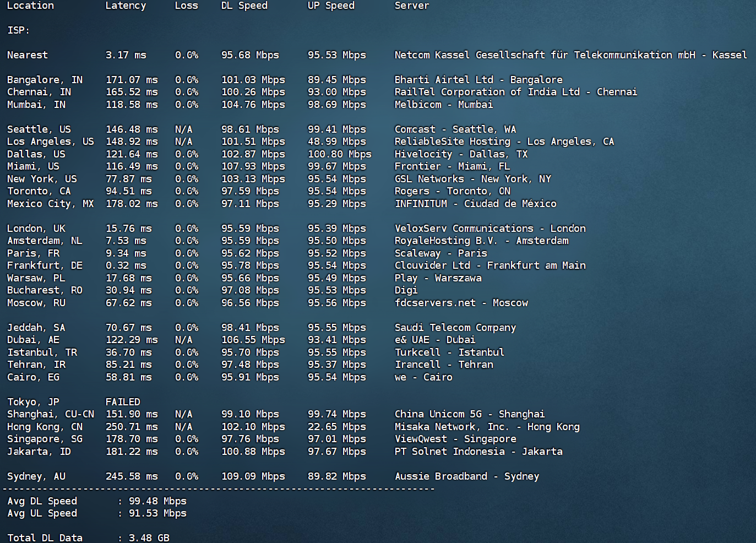The height and width of the screenshot is (543, 756).
Task: Click "RailTel Corporation of India Ltd - Chennai"
Action: tap(516, 92)
